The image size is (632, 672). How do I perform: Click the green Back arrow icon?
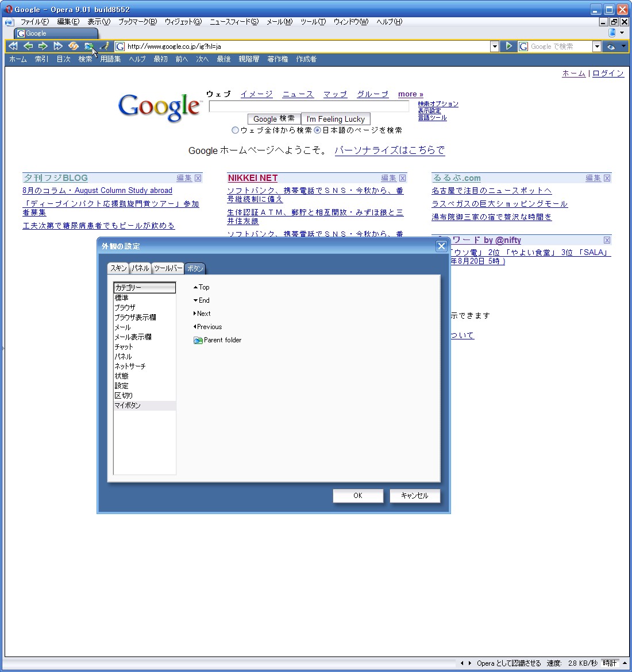pyautogui.click(x=28, y=46)
